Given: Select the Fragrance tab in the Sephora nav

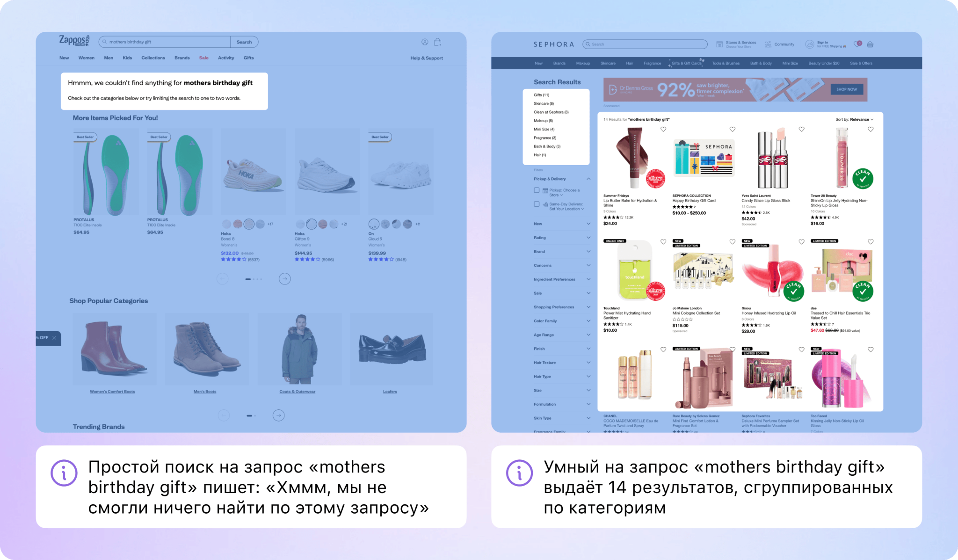Looking at the screenshot, I should click(x=652, y=63).
